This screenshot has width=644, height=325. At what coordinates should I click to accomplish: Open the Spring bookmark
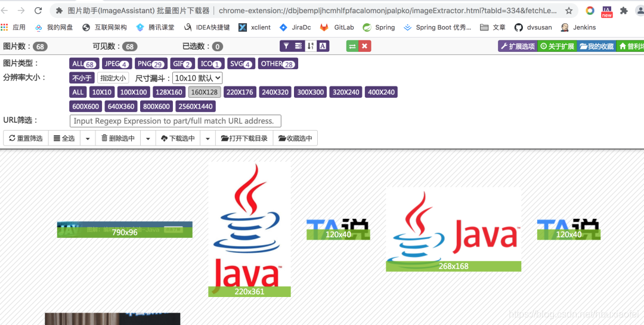(379, 27)
